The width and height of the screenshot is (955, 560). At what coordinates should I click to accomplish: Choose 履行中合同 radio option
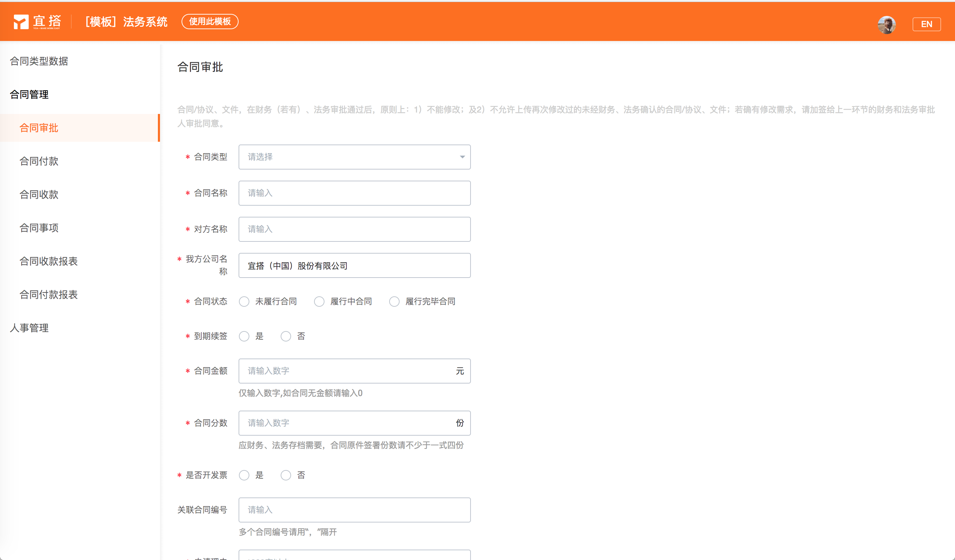click(319, 302)
